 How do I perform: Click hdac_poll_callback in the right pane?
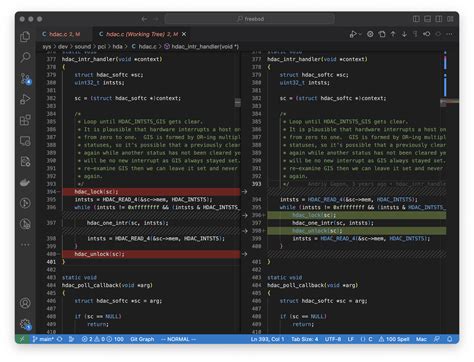click(296, 285)
